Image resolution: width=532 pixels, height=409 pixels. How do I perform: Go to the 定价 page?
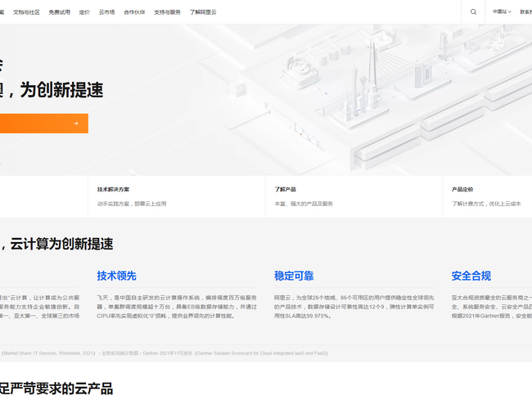[x=84, y=12]
